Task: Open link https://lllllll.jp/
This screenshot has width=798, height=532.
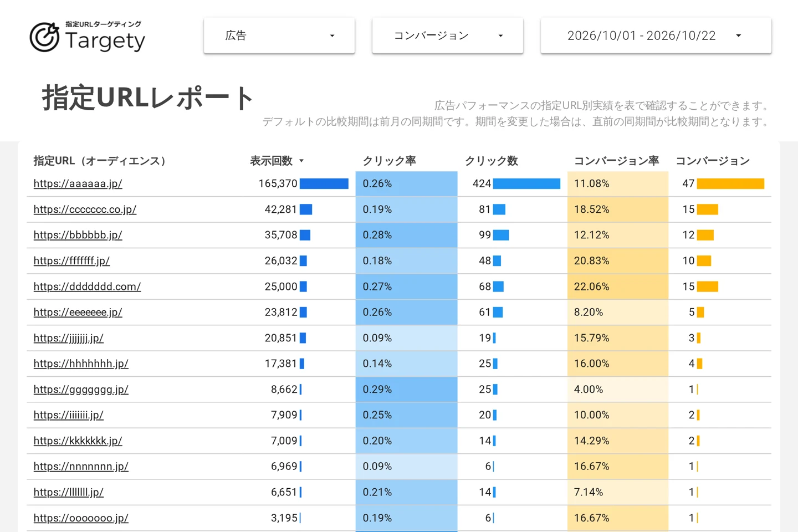Action: click(68, 492)
